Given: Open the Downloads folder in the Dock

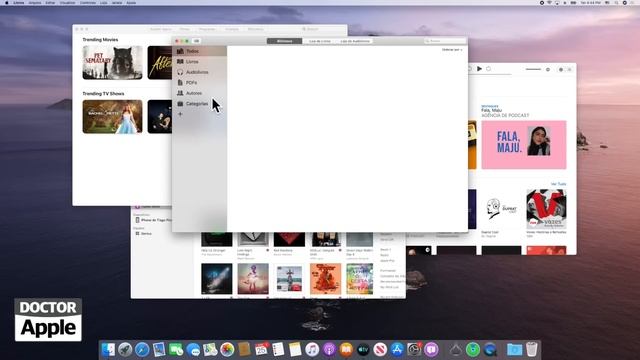Looking at the screenshot, I should tap(514, 349).
